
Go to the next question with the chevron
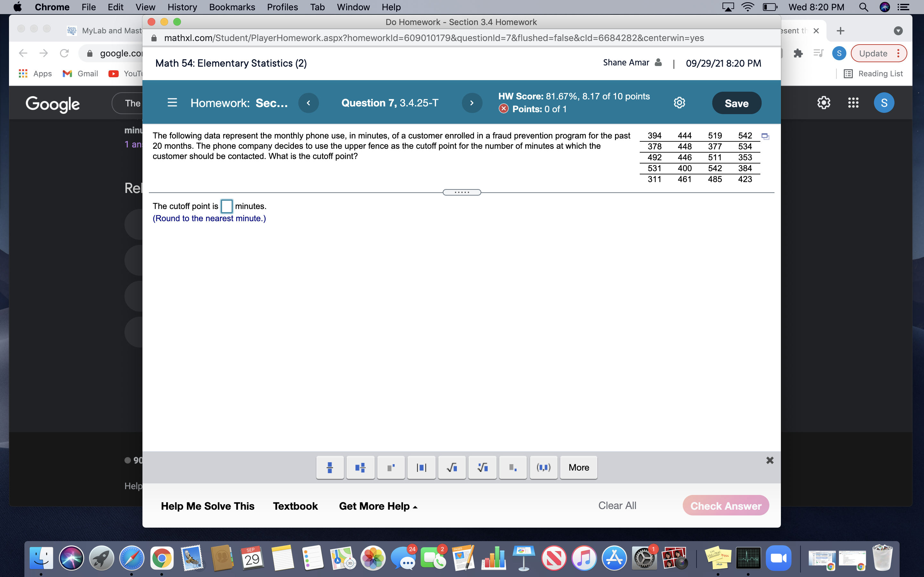click(472, 103)
